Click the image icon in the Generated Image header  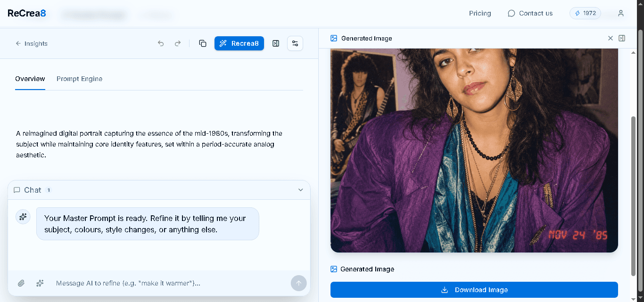pyautogui.click(x=334, y=38)
